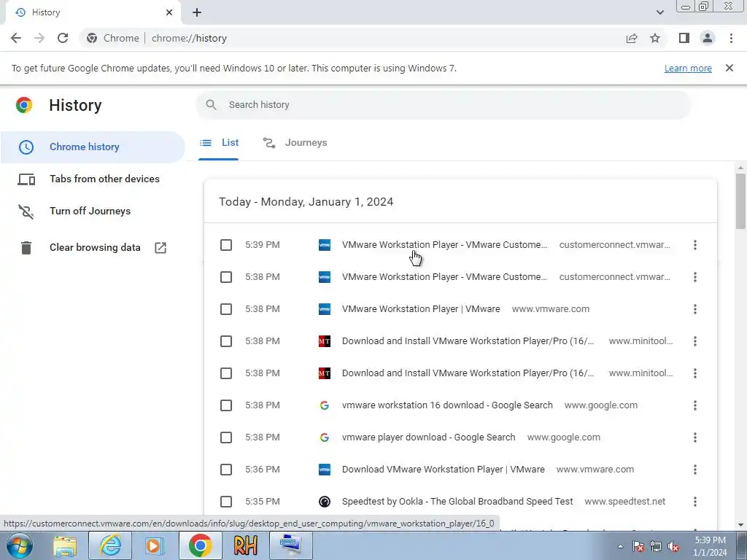747x560 pixels.
Task: Check the 5:39 PM VMware Customer Connect entry
Action: [226, 245]
